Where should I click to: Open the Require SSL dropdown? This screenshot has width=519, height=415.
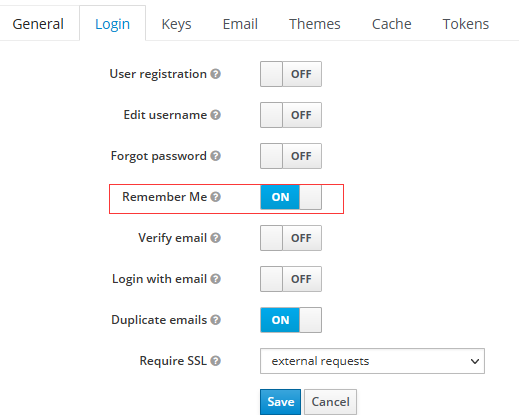coord(372,361)
